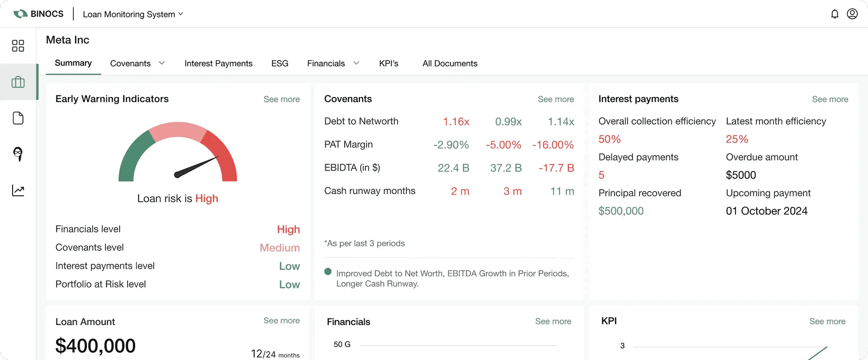Click the loan risk gauge needle
Viewport: 868px width, 360px height.
(196, 167)
